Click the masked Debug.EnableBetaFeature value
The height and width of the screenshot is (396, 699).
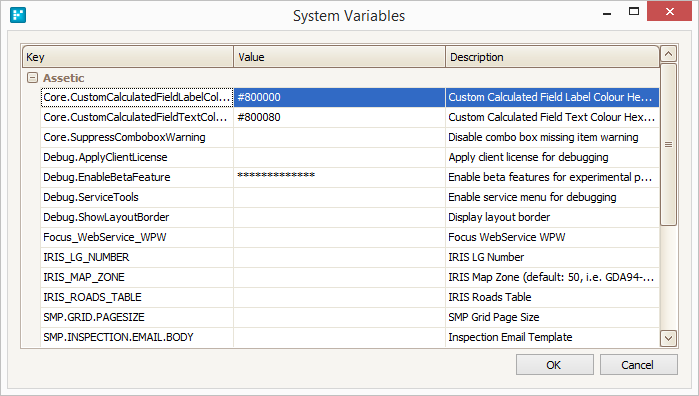tap(276, 175)
